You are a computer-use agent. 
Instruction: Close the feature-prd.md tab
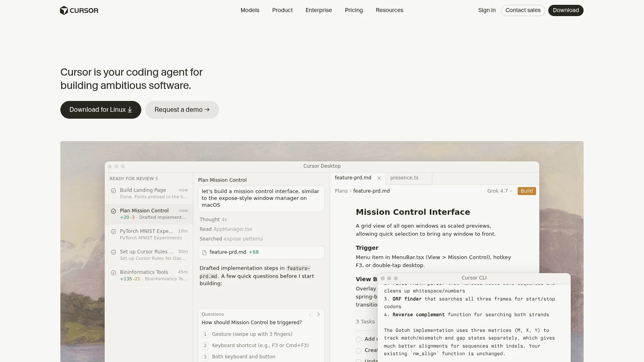tap(379, 178)
